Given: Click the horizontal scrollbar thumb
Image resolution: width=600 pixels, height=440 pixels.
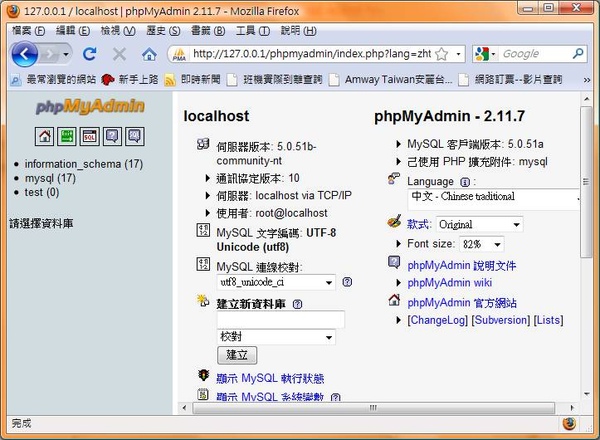Looking at the screenshot, I should (373, 408).
